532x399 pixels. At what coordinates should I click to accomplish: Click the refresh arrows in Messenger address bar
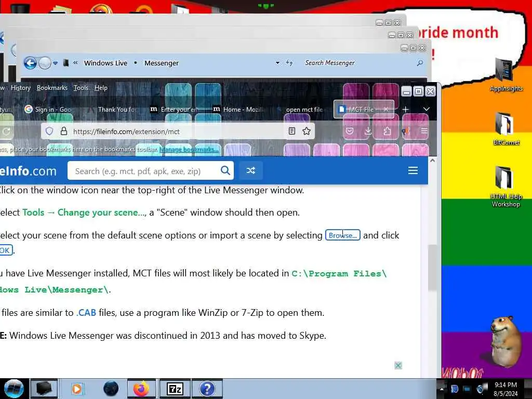(x=289, y=63)
